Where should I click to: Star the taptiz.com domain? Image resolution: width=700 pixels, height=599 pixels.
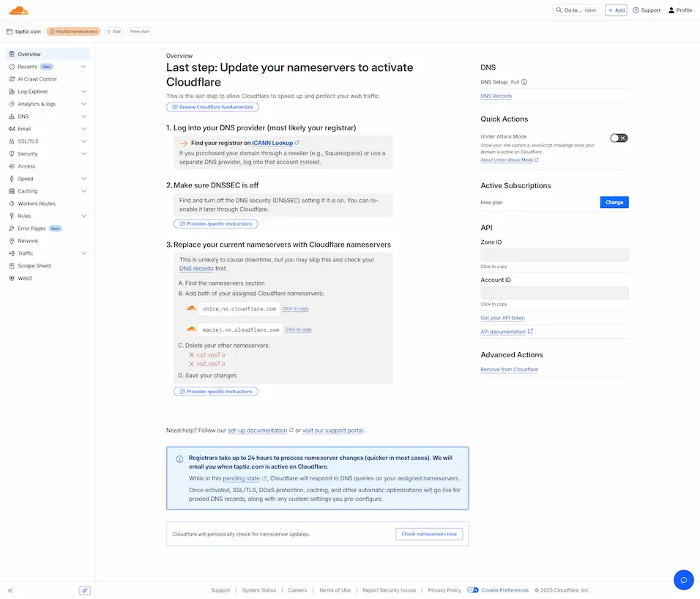tap(113, 31)
